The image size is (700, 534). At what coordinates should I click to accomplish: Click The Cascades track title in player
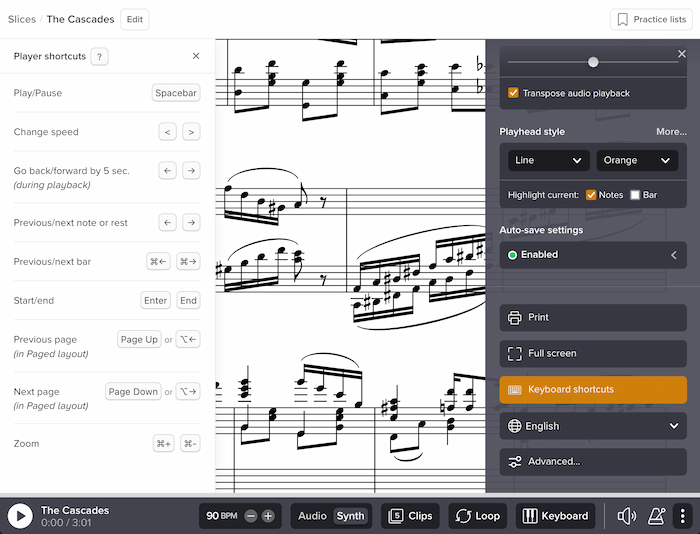coord(75,510)
